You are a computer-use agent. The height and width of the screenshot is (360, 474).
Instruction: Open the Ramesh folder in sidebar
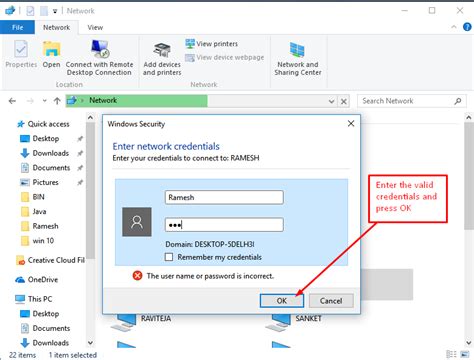(x=40, y=226)
